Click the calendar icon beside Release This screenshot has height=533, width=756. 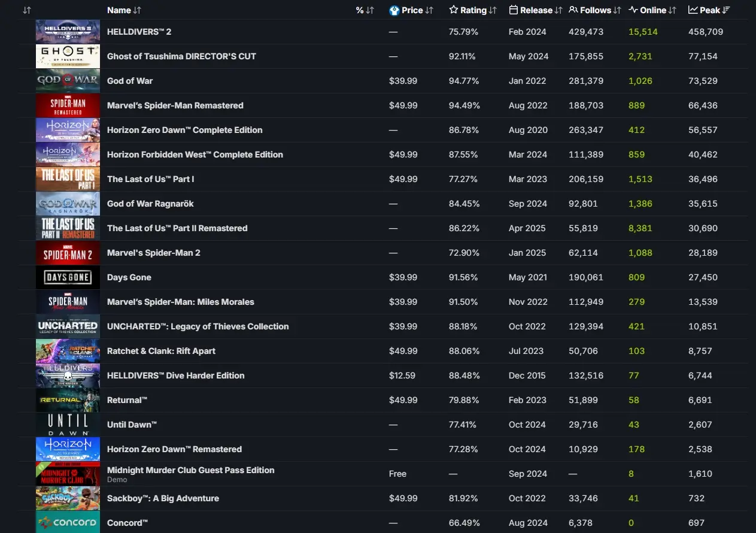(514, 10)
